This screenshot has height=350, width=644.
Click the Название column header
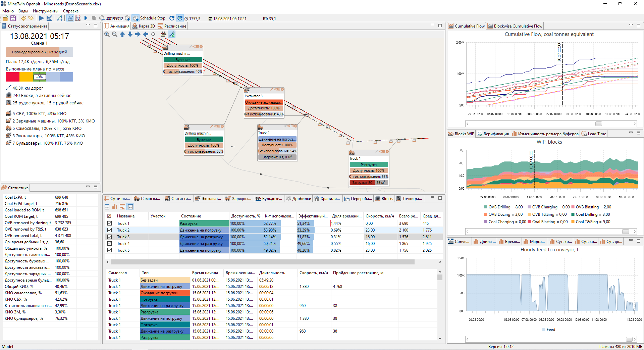coord(126,216)
